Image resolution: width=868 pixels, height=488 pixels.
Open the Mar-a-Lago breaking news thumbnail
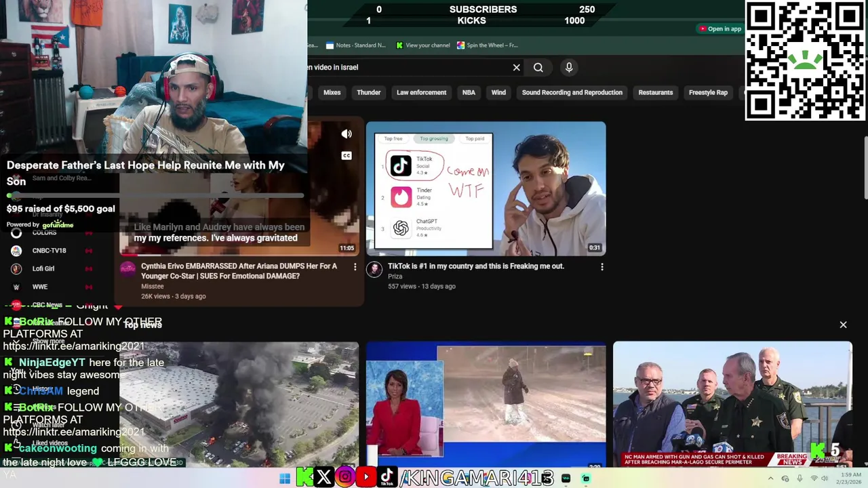(732, 404)
